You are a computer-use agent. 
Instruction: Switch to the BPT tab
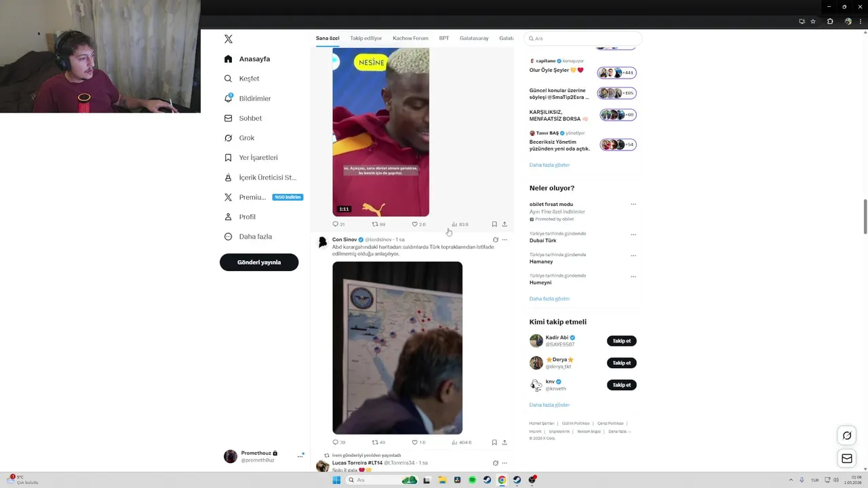[444, 38]
